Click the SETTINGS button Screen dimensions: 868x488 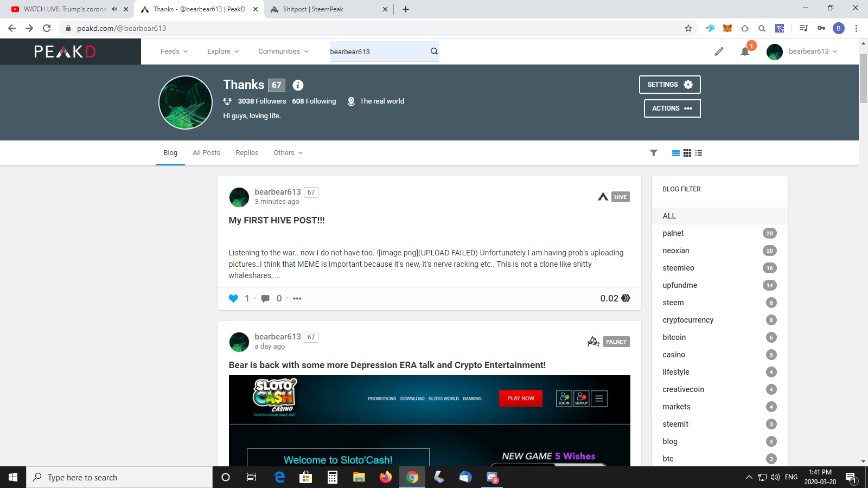click(x=669, y=85)
